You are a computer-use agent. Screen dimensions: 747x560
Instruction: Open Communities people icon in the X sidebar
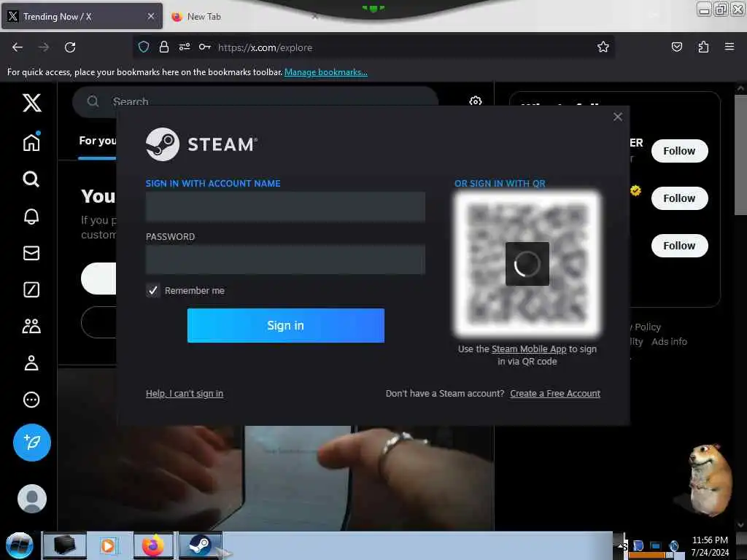[x=31, y=326]
